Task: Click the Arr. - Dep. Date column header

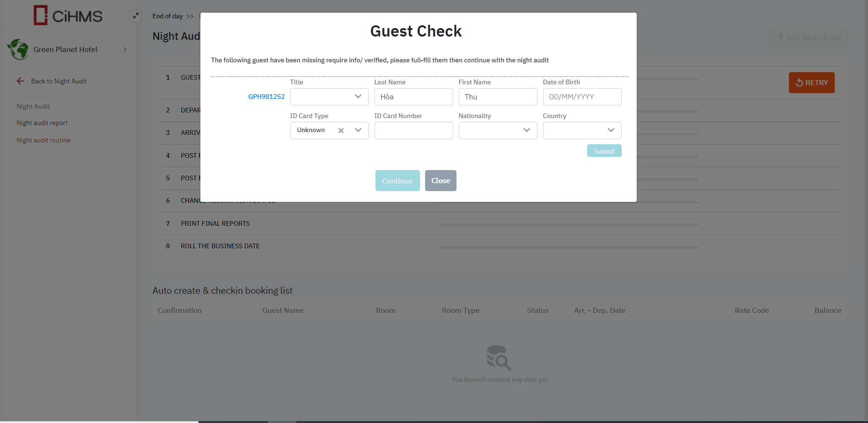Action: coord(600,311)
